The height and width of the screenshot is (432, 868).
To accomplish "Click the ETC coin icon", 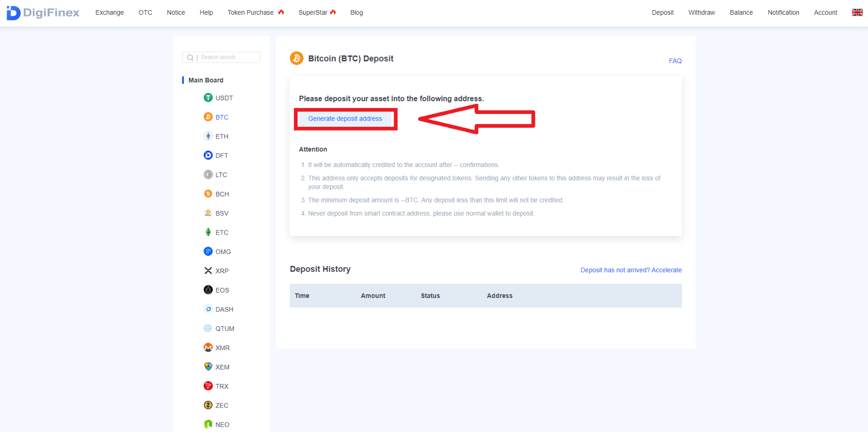I will pyautogui.click(x=208, y=232).
